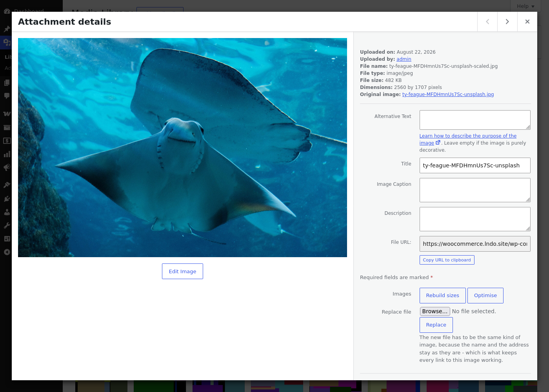The image size is (549, 392).
Task: Select the File URL field
Action: tap(475, 244)
